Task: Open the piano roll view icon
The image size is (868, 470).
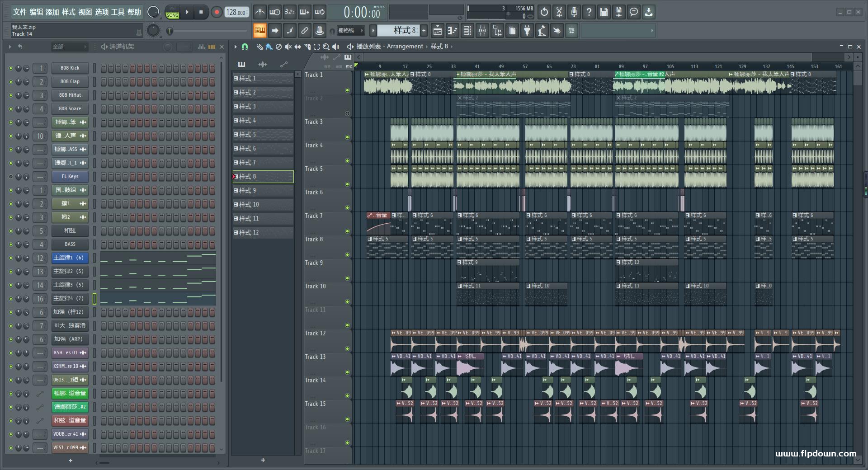Action: tap(453, 31)
